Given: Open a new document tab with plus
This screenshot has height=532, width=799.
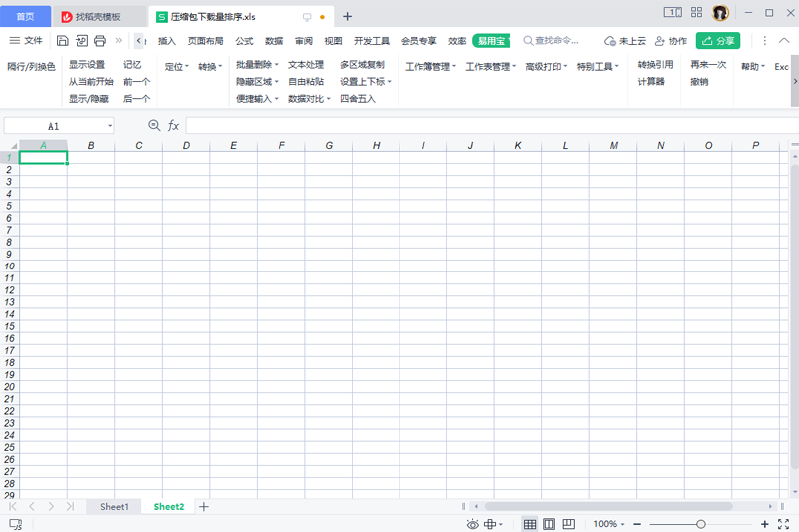Looking at the screenshot, I should point(347,16).
